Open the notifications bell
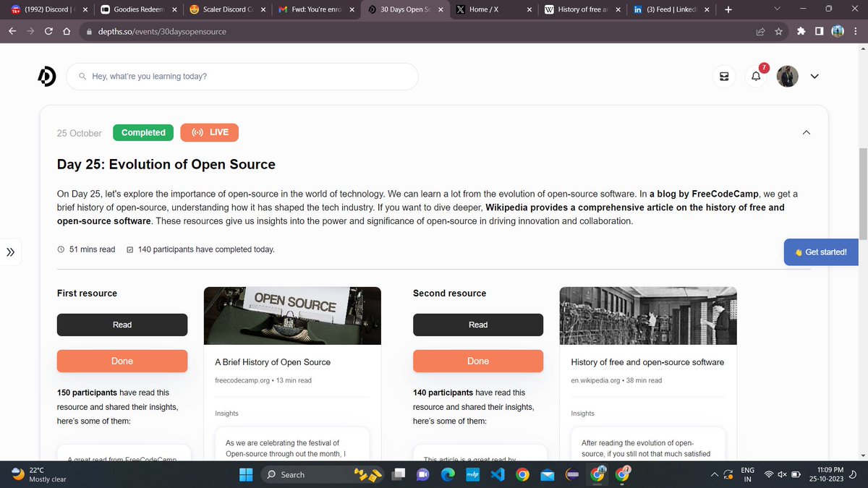The width and height of the screenshot is (868, 488). click(756, 77)
